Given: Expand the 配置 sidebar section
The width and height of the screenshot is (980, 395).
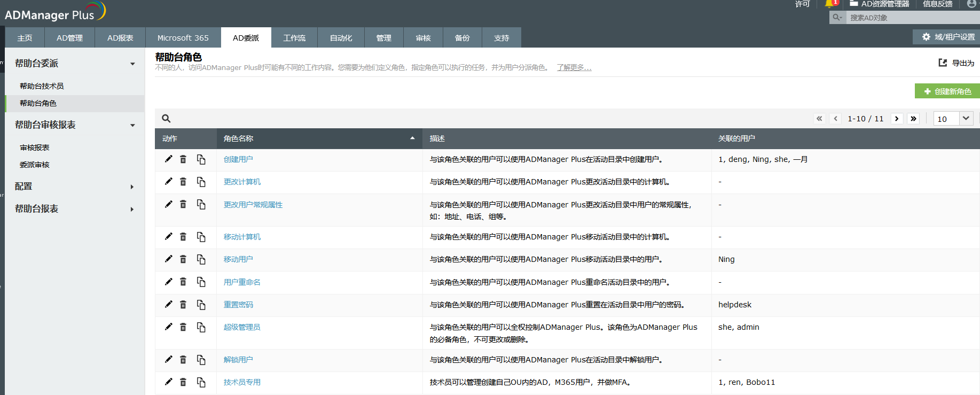Looking at the screenshot, I should pos(132,187).
